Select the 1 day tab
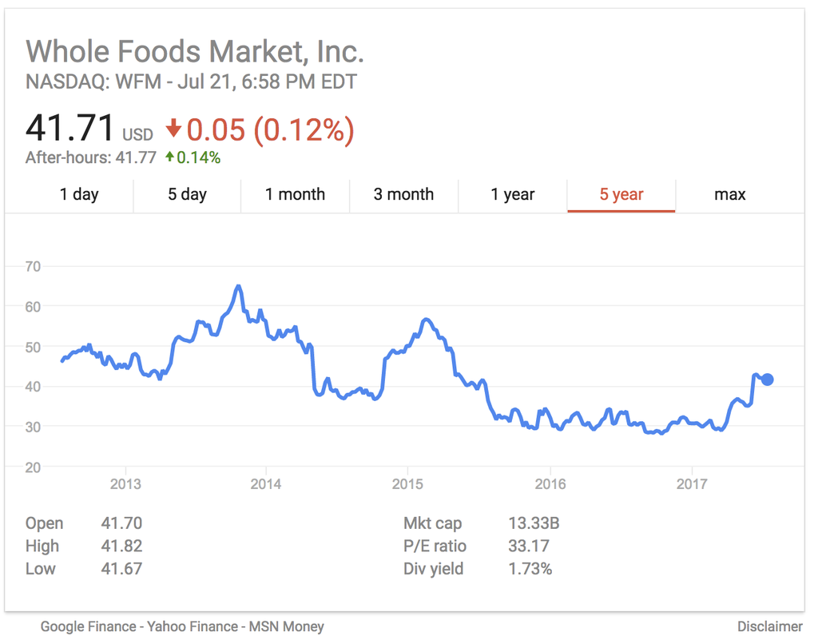The height and width of the screenshot is (644, 818). pos(79,194)
